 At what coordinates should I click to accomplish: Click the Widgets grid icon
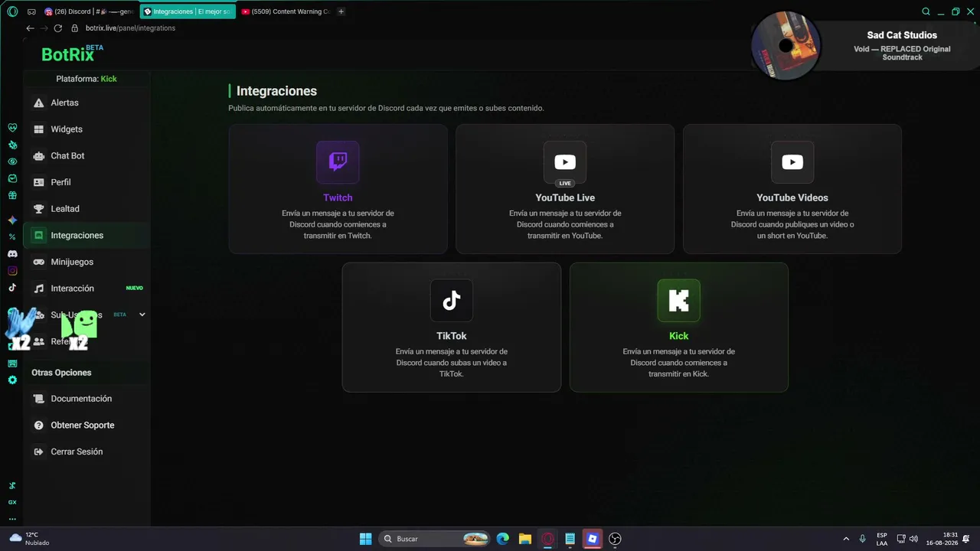point(38,129)
